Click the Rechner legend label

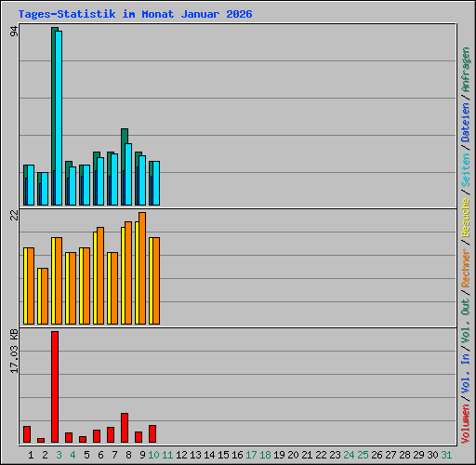[466, 268]
